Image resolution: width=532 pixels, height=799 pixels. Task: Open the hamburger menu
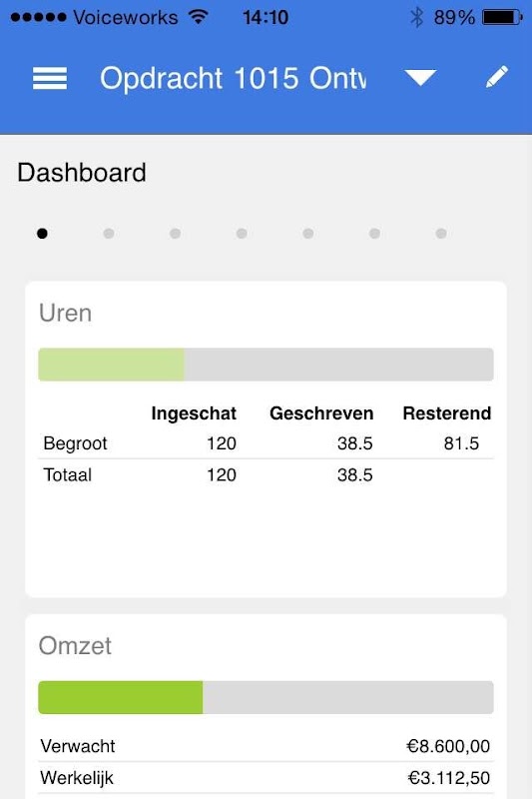pos(49,79)
